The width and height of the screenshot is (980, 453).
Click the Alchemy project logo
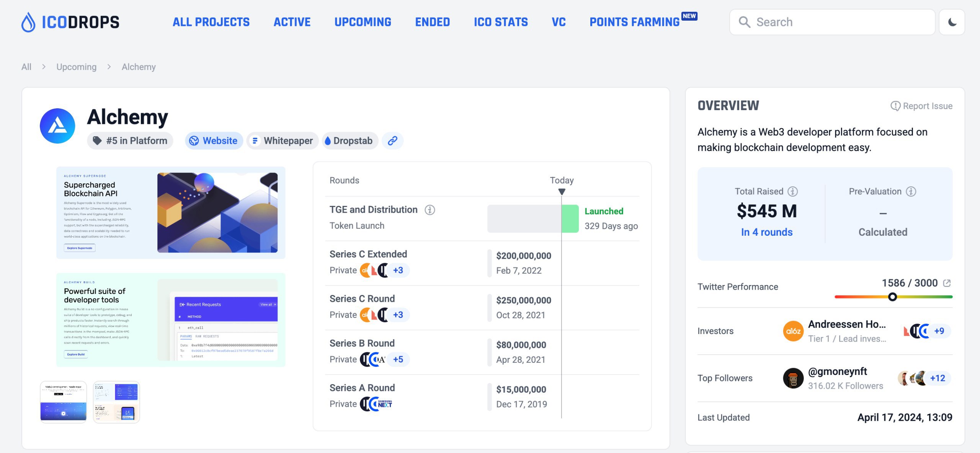point(57,126)
